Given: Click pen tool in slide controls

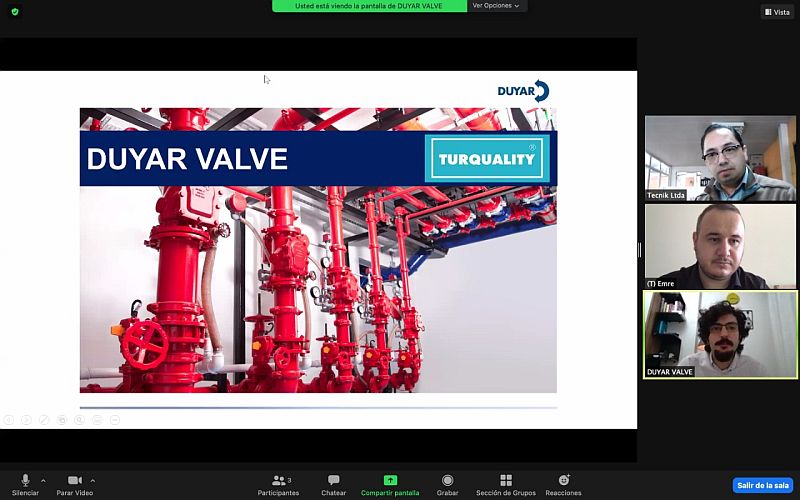Looking at the screenshot, I should [44, 420].
